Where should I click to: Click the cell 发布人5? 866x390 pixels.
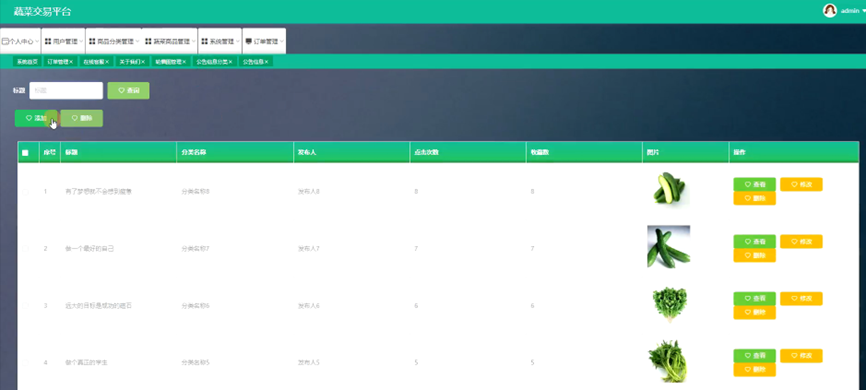(309, 363)
